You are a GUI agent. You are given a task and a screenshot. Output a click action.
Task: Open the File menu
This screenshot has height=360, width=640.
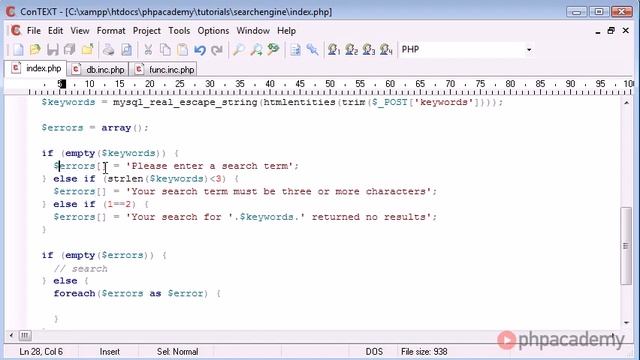[x=34, y=31]
